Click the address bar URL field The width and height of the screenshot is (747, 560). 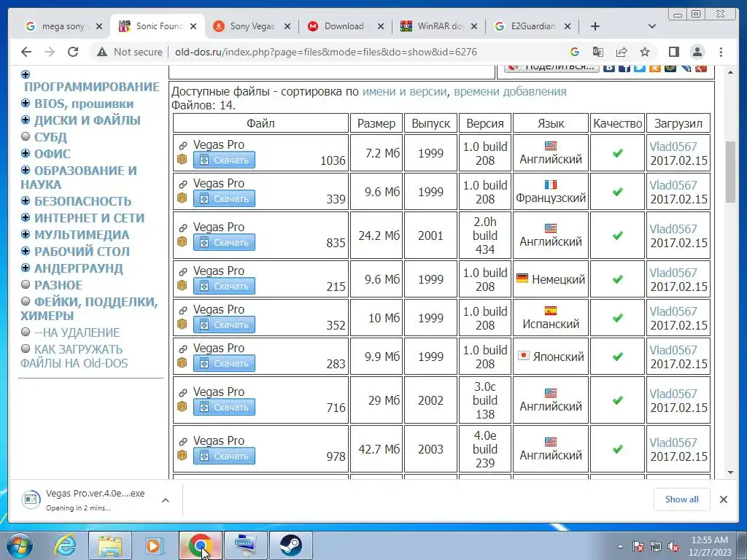[x=326, y=52]
